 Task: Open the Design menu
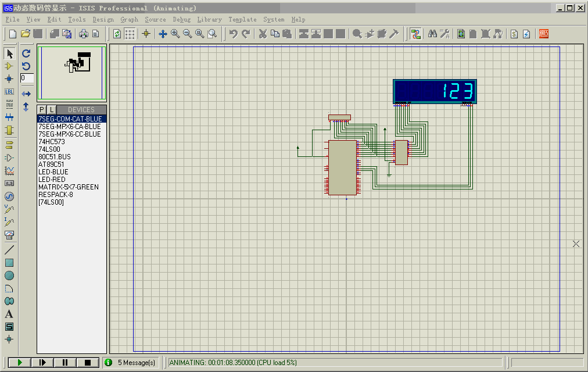[x=103, y=20]
